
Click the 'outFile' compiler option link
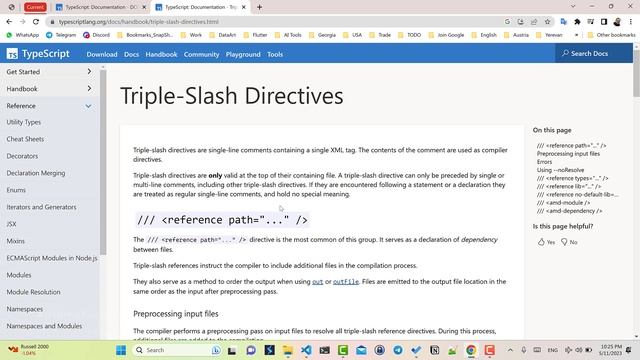click(346, 282)
